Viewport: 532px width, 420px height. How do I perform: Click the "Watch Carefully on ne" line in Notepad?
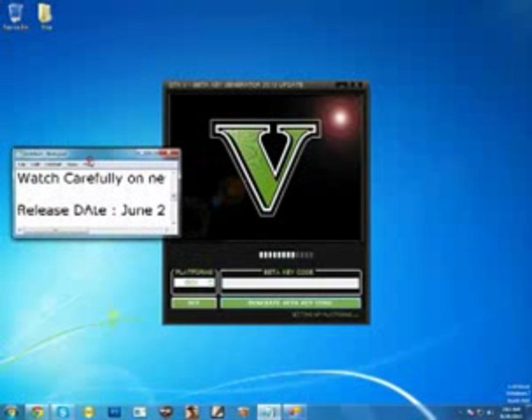point(90,178)
